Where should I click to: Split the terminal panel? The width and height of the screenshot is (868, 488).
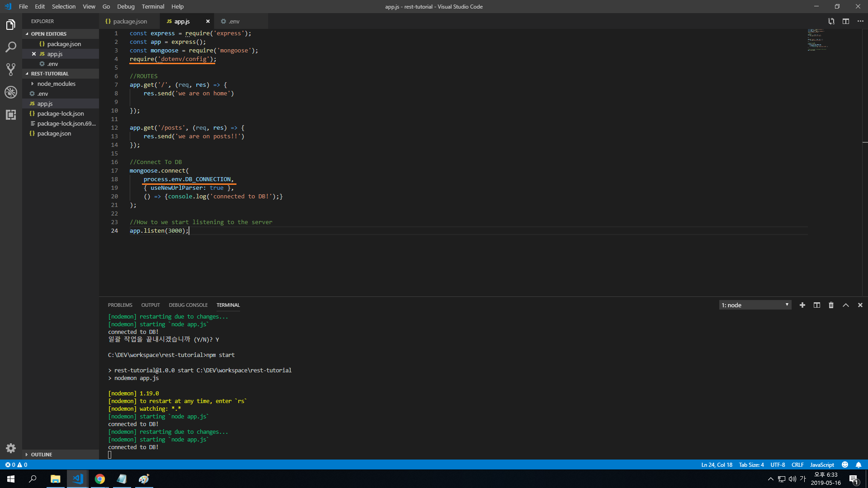pos(816,305)
